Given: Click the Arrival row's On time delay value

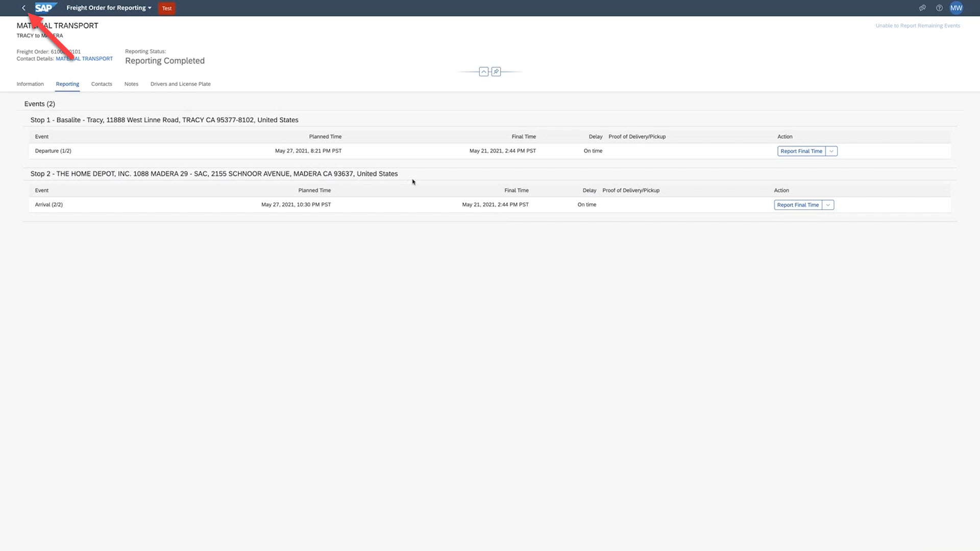Looking at the screenshot, I should 587,205.
